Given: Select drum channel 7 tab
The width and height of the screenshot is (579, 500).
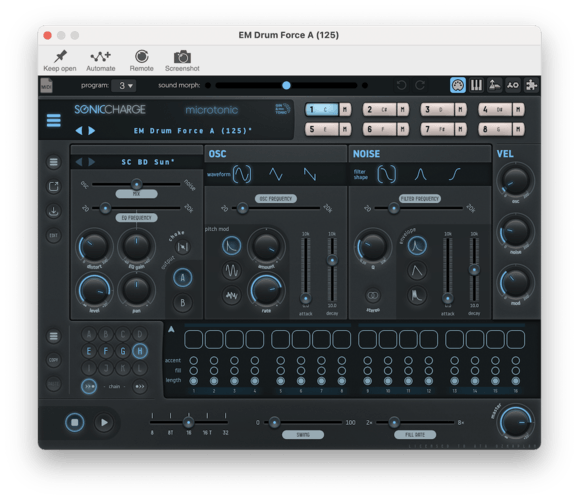Looking at the screenshot, I should (437, 129).
